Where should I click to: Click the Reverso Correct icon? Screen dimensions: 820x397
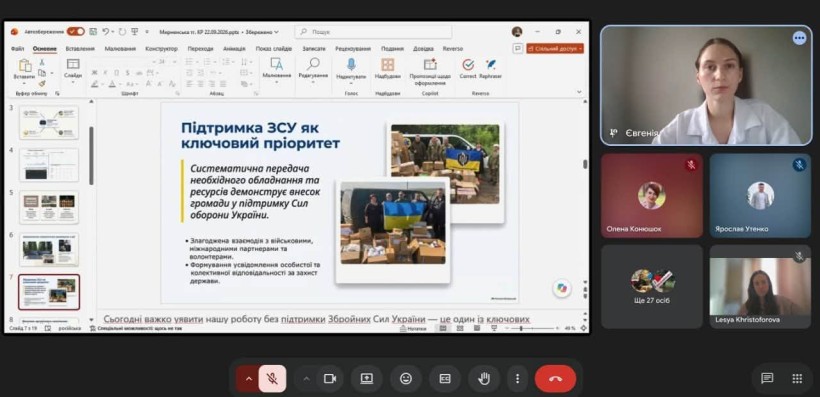[x=468, y=64]
